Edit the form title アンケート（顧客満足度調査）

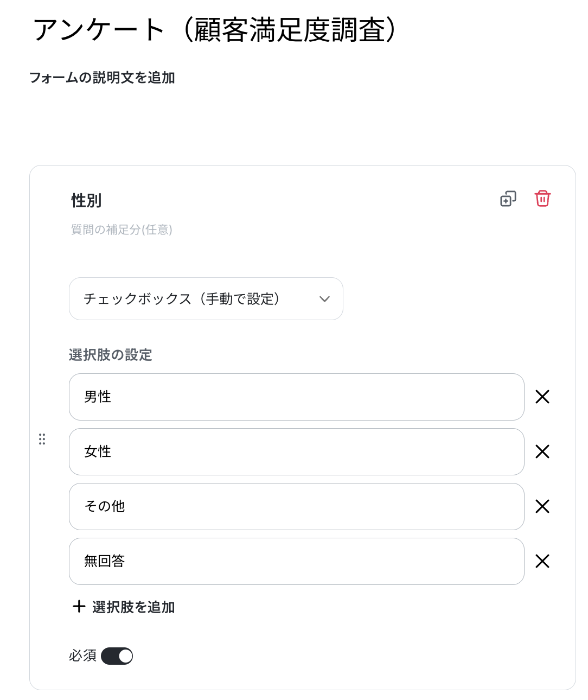click(x=215, y=29)
